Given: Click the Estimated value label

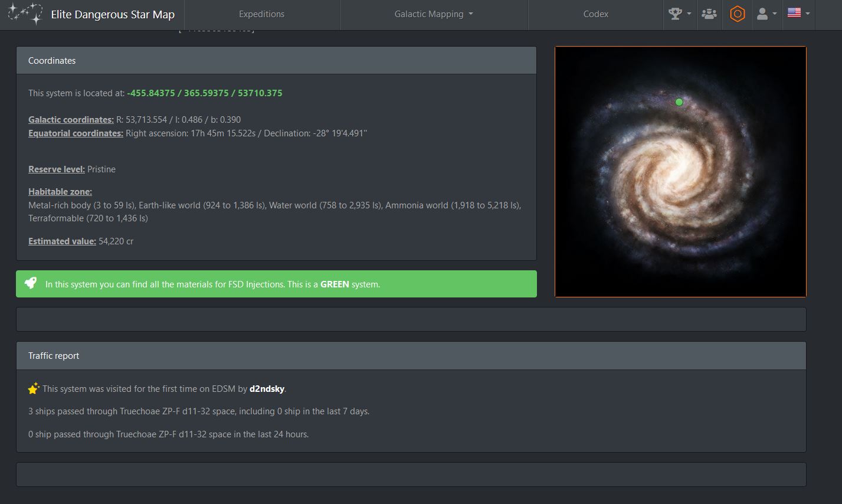Looking at the screenshot, I should pyautogui.click(x=62, y=241).
